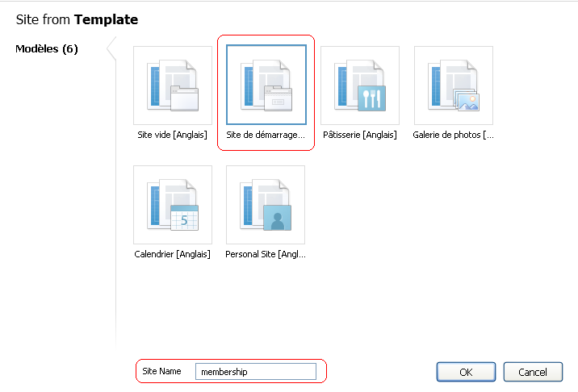
Task: Open the Modèles (6) category
Action: point(47,49)
